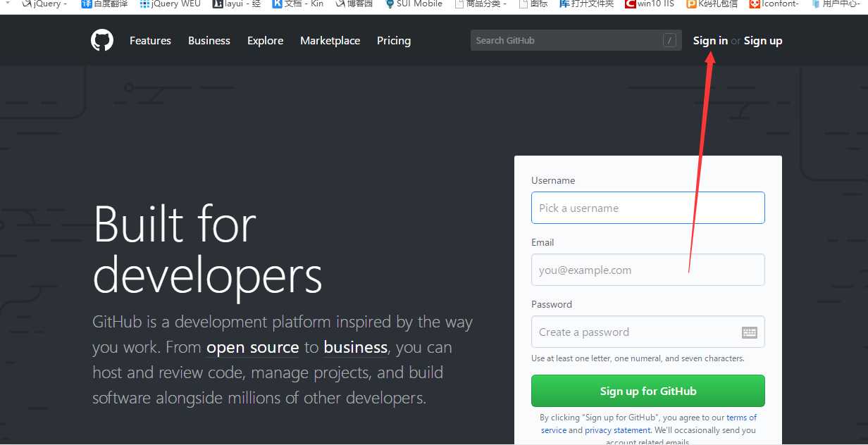Image resolution: width=868 pixels, height=445 pixels.
Task: Open the 博客园 bookmark
Action: coord(354,4)
